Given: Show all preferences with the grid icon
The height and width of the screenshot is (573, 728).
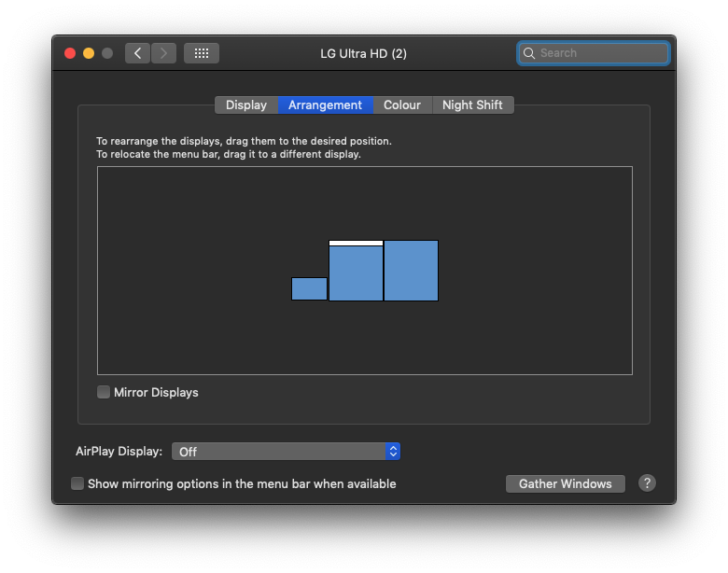Looking at the screenshot, I should [x=202, y=53].
